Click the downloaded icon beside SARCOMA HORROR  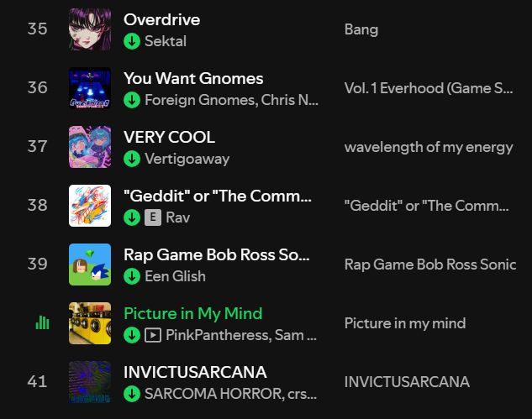(132, 394)
